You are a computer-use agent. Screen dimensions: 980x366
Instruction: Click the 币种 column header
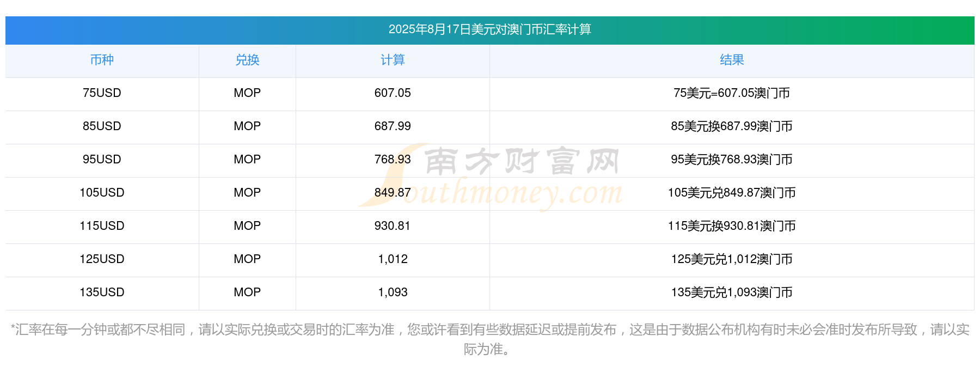tap(102, 60)
